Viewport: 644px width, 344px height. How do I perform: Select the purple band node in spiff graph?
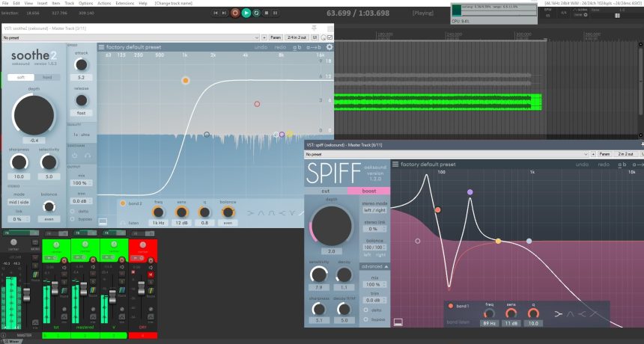pyautogui.click(x=470, y=192)
